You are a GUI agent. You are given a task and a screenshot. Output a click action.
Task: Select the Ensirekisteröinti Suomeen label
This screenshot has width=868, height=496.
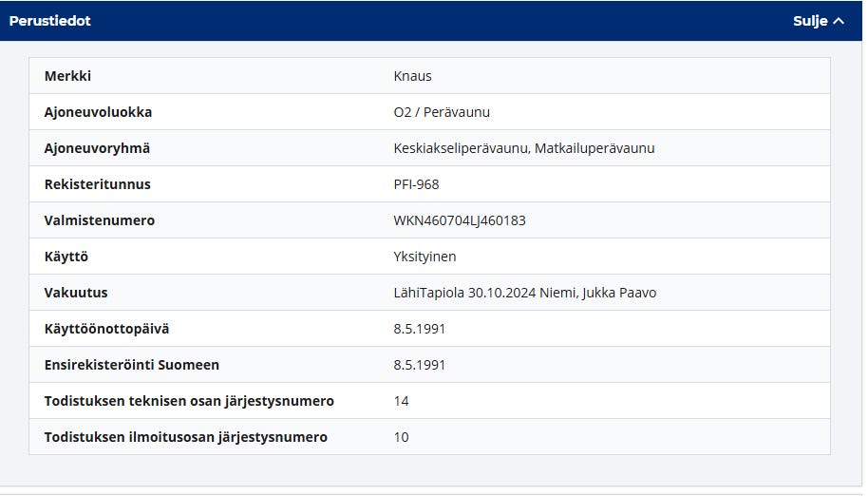coord(132,365)
